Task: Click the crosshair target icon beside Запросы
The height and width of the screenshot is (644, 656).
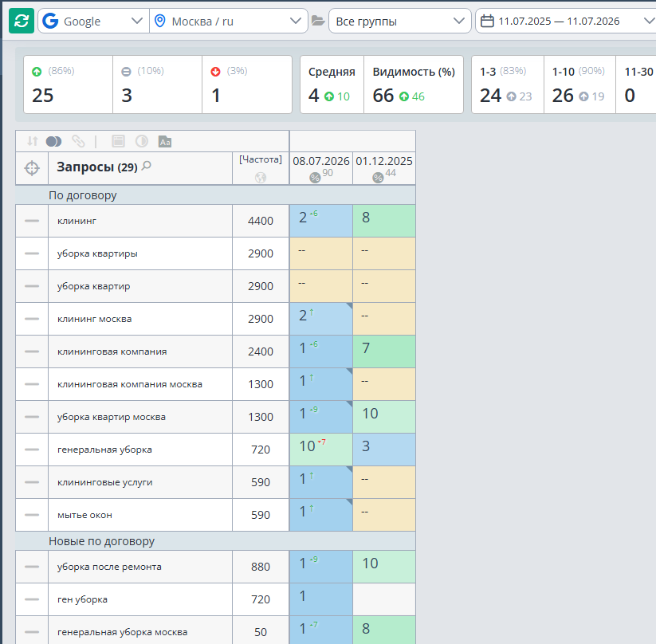Action: [32, 168]
